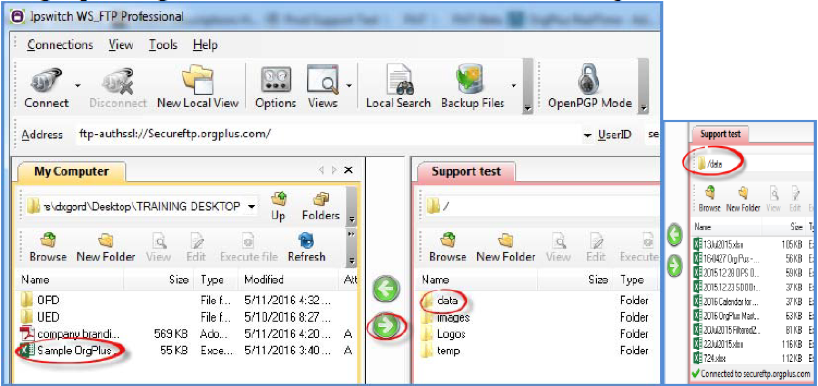Screen dimensions: 818x386
Task: Open the Connections menu
Action: (x=60, y=45)
